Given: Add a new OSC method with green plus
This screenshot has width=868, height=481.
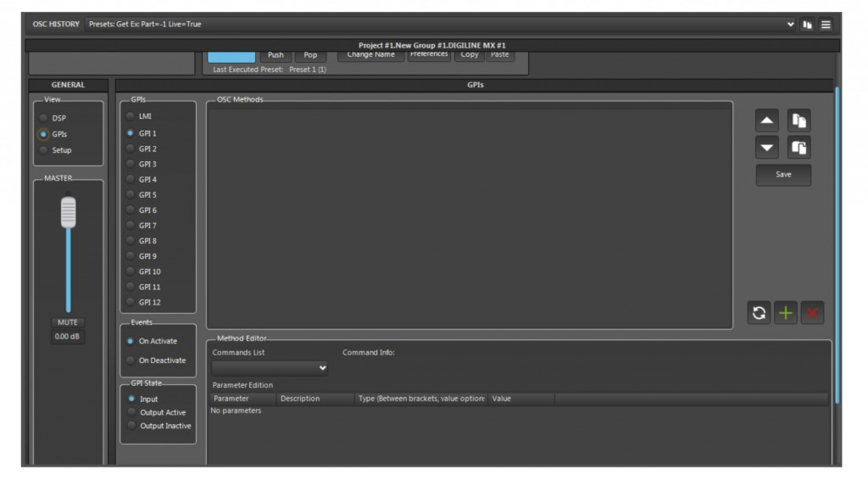Looking at the screenshot, I should (785, 313).
